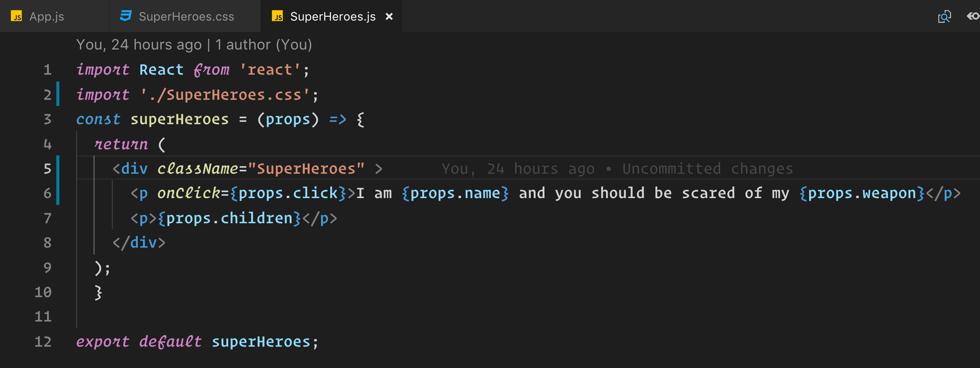Click the GitLens blame eye icon top-right

(x=972, y=16)
